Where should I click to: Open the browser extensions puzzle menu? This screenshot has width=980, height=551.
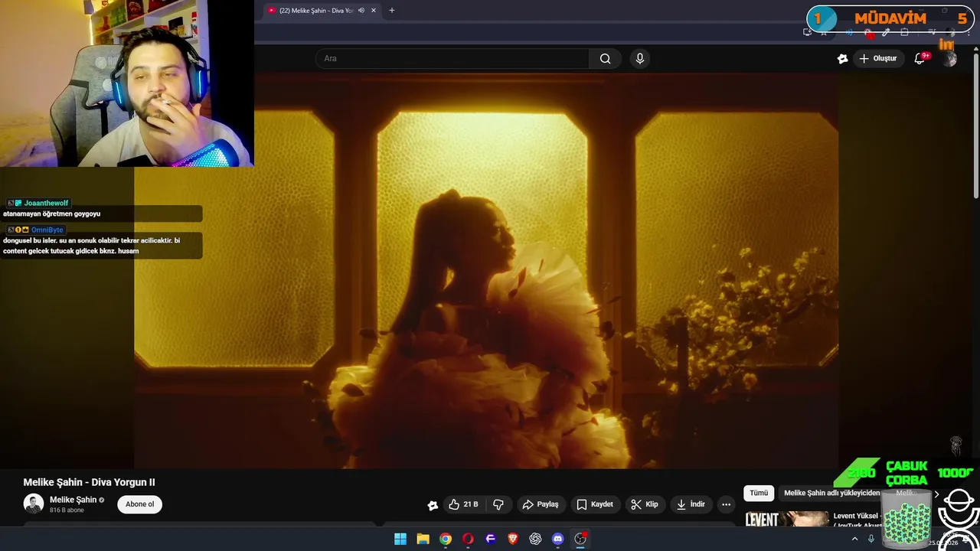(904, 32)
